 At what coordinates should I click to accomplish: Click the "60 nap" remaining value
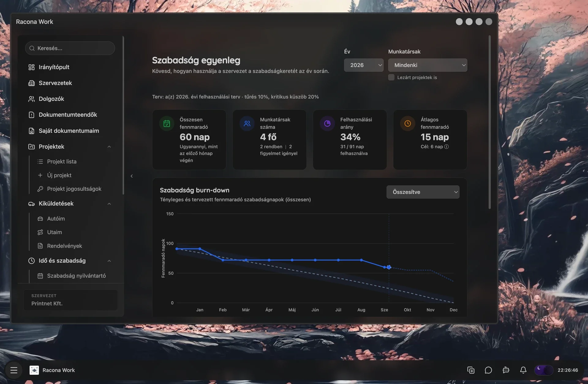click(195, 137)
